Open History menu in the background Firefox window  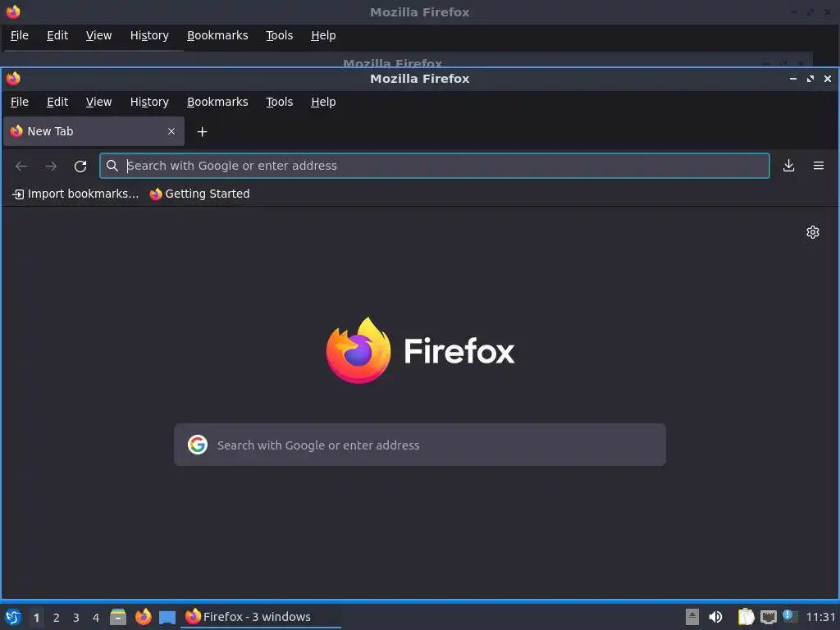[x=149, y=35]
